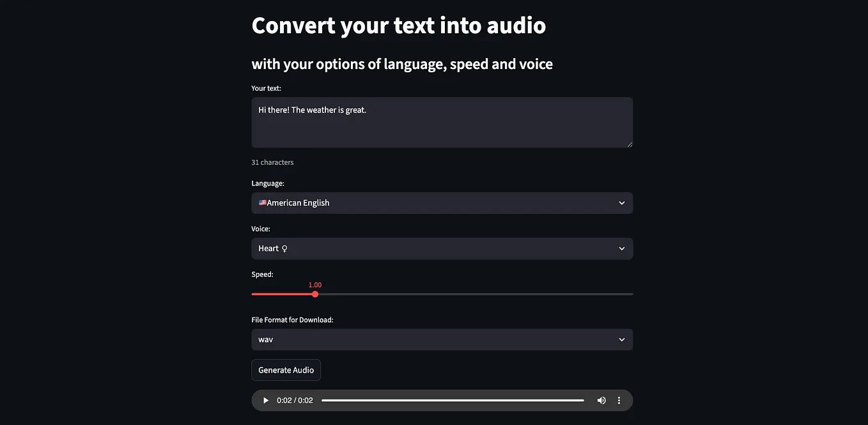
Task: Click the chevron on the File Format dropdown
Action: (621, 339)
